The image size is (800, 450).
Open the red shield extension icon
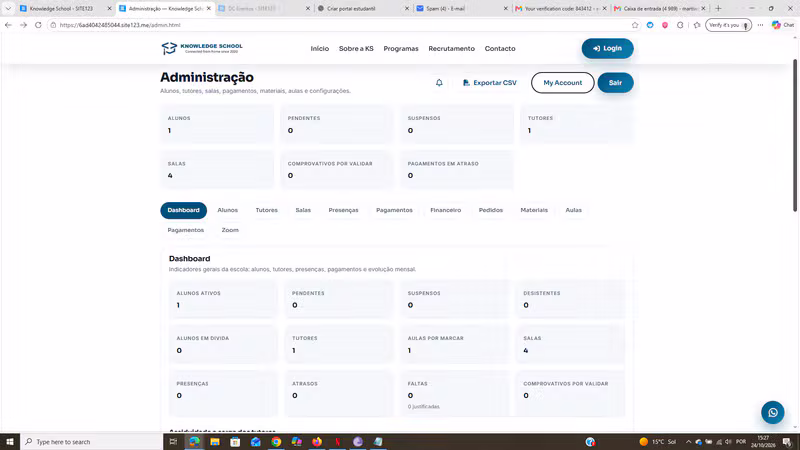tap(665, 25)
